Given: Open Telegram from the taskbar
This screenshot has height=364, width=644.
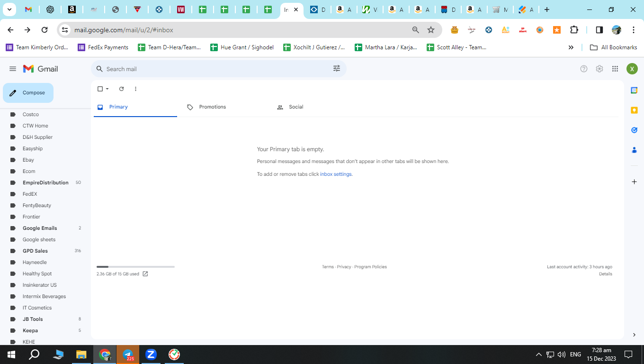Looking at the screenshot, I should [128, 355].
